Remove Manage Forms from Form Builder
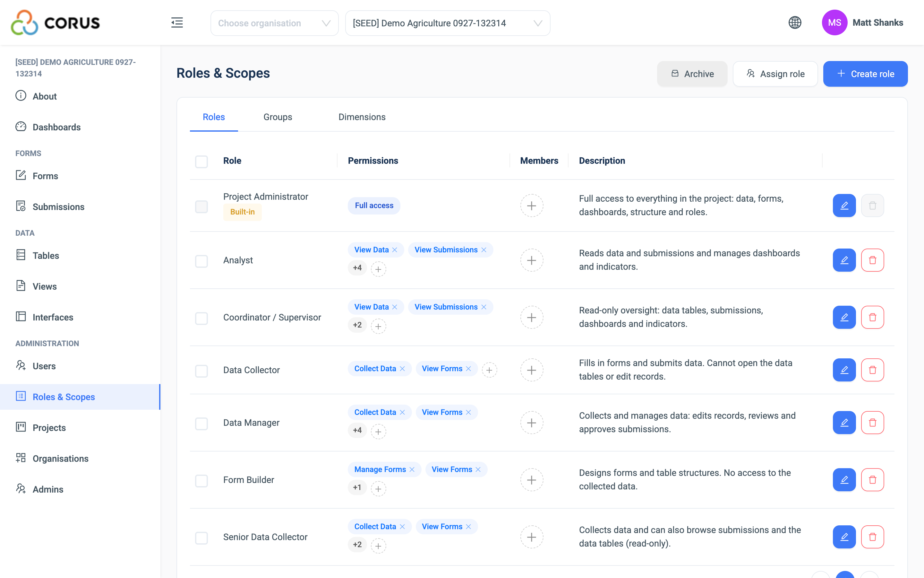The width and height of the screenshot is (924, 578). coord(412,469)
